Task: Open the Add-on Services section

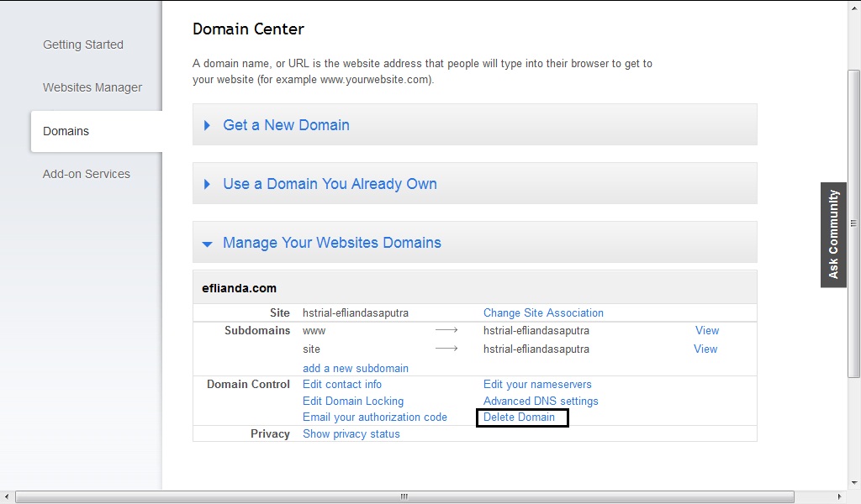Action: [86, 174]
